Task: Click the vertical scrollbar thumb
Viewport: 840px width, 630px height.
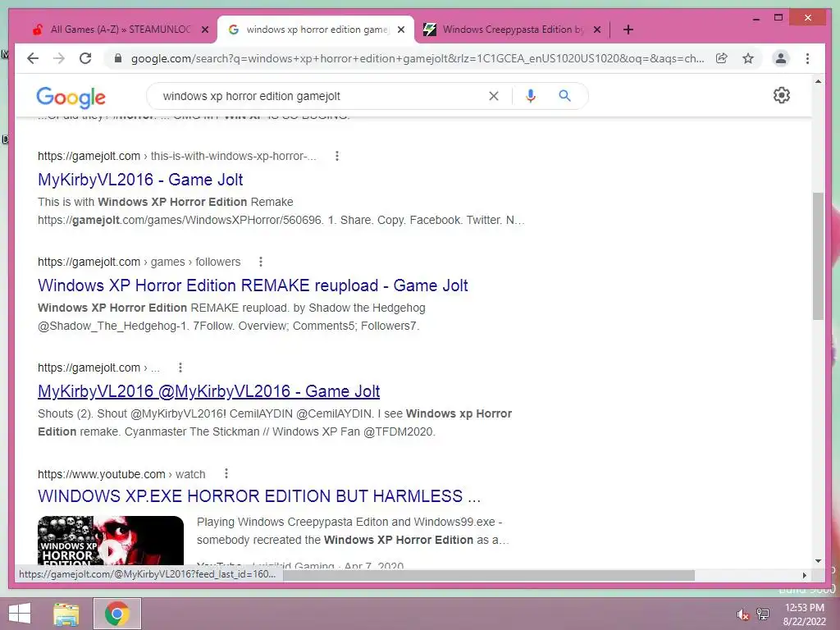Action: coord(818,256)
